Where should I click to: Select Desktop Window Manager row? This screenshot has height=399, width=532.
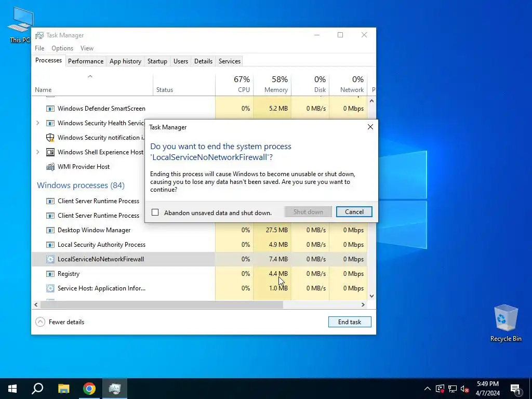199,230
